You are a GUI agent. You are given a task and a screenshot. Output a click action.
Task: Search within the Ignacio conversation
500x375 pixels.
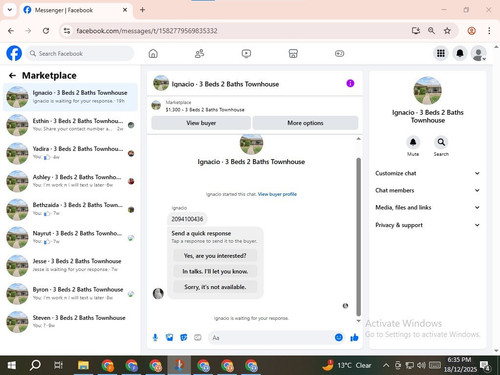[x=441, y=142]
